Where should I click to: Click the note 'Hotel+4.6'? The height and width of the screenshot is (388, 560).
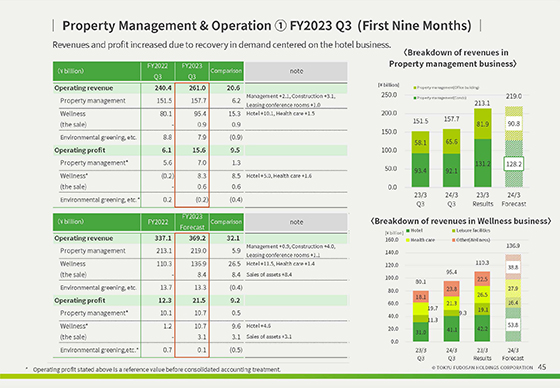(x=259, y=326)
